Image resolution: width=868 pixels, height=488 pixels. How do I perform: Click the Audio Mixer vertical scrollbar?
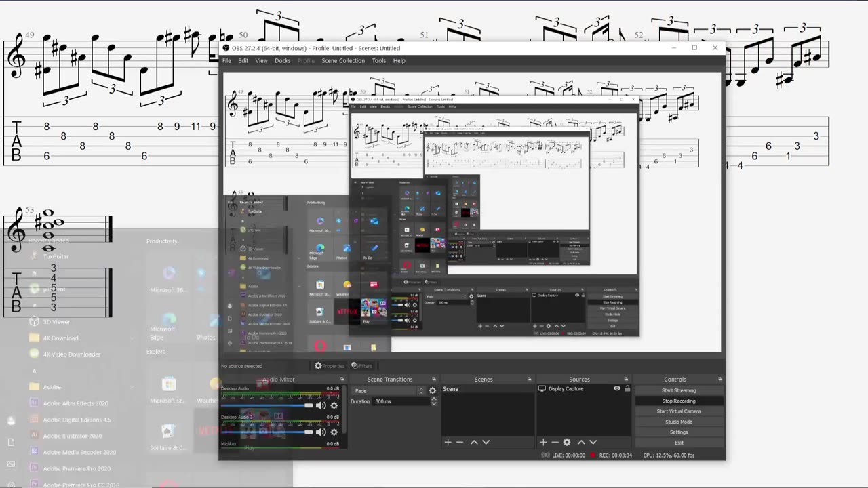pos(344,410)
